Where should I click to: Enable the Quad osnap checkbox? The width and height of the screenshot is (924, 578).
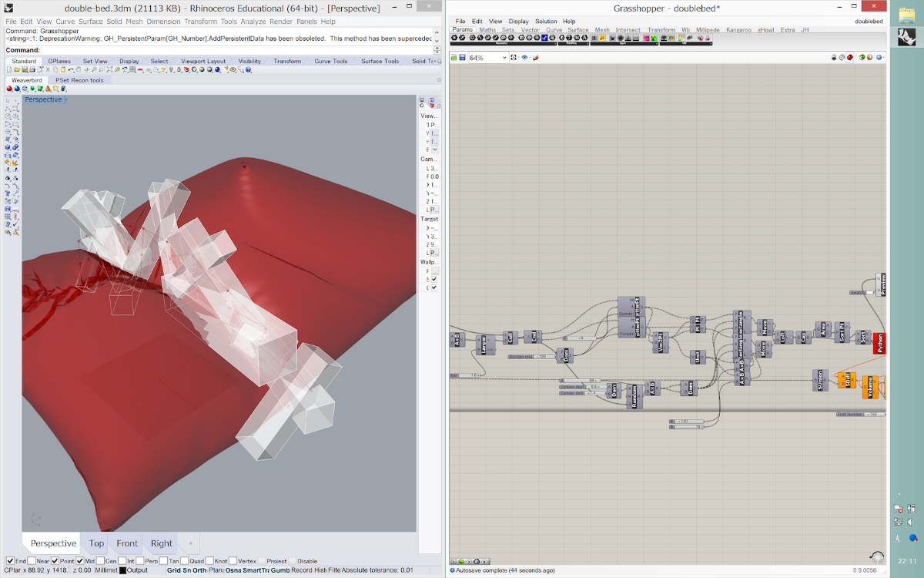(183, 561)
